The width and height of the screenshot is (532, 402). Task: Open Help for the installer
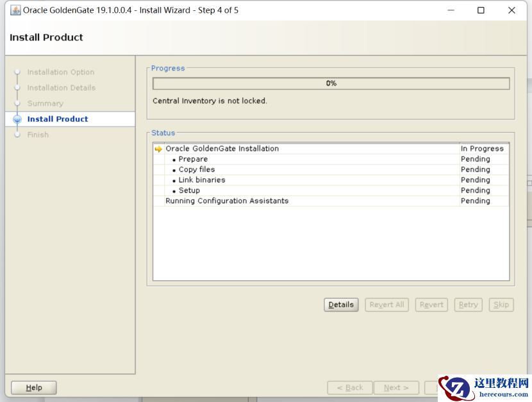tap(34, 387)
